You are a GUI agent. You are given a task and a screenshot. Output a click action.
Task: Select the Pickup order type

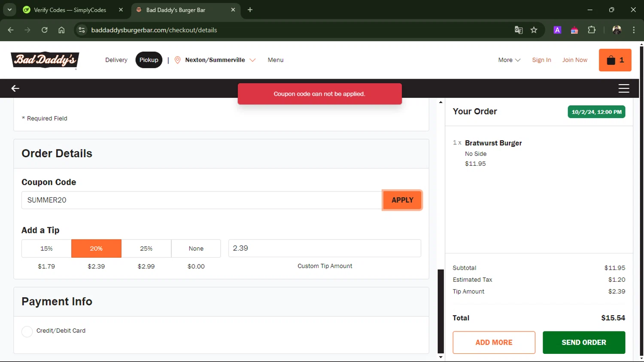point(149,60)
